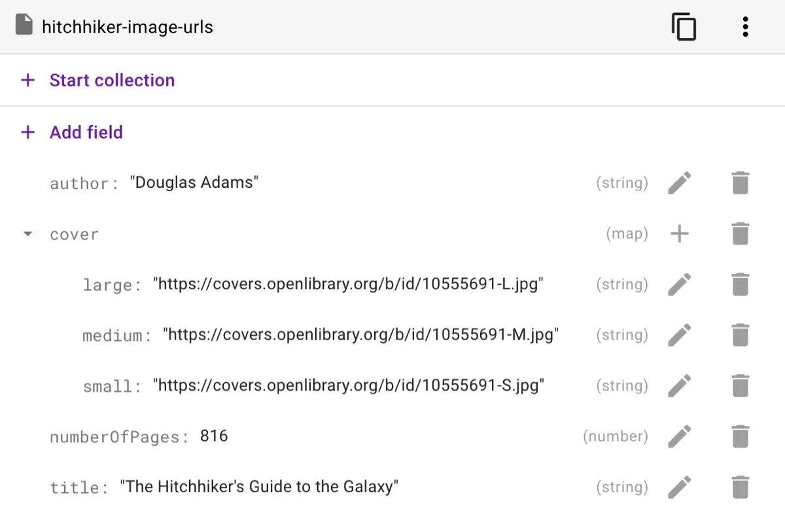Add a field to the document

click(86, 132)
